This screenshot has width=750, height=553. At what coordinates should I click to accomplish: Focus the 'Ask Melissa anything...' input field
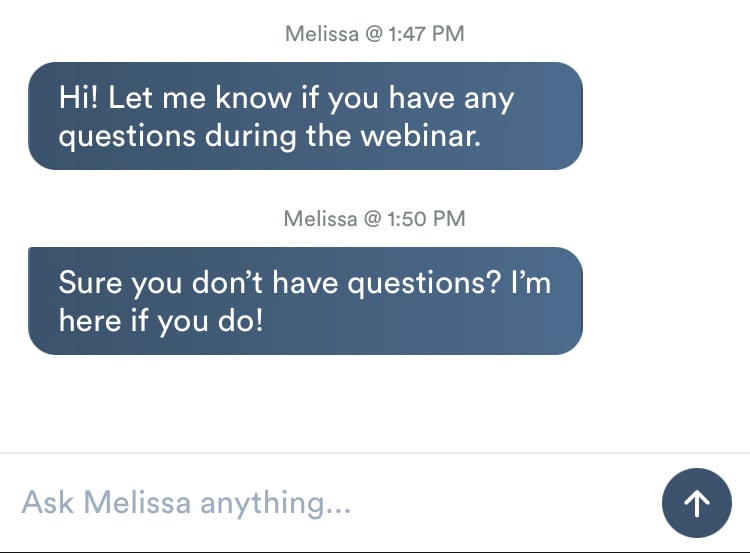point(330,503)
